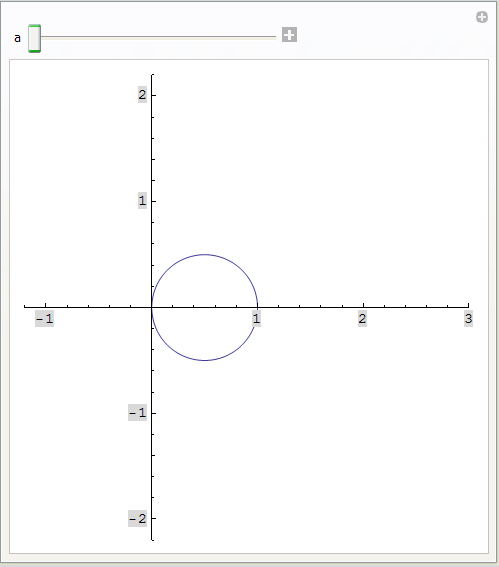Click the x-axis label 3

tap(468, 319)
